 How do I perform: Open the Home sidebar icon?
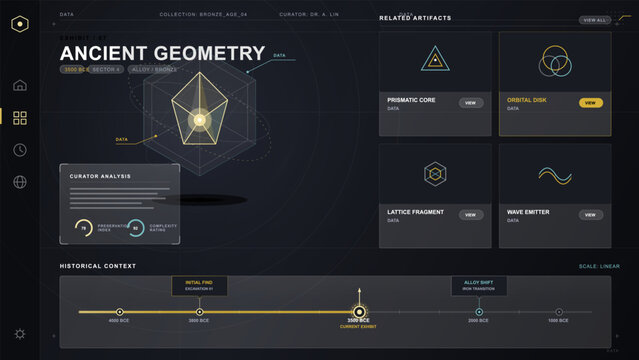coord(20,86)
